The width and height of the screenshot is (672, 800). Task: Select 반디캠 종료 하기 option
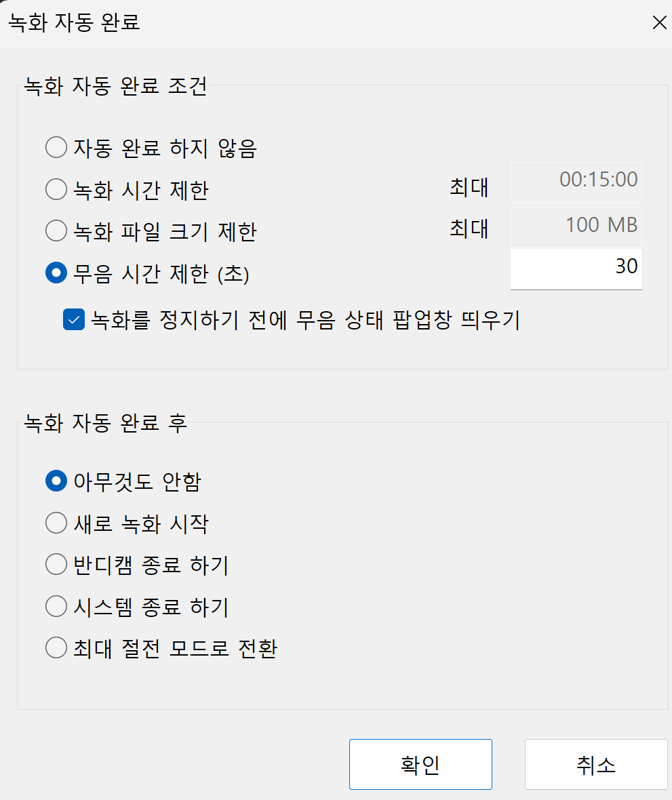(x=56, y=564)
